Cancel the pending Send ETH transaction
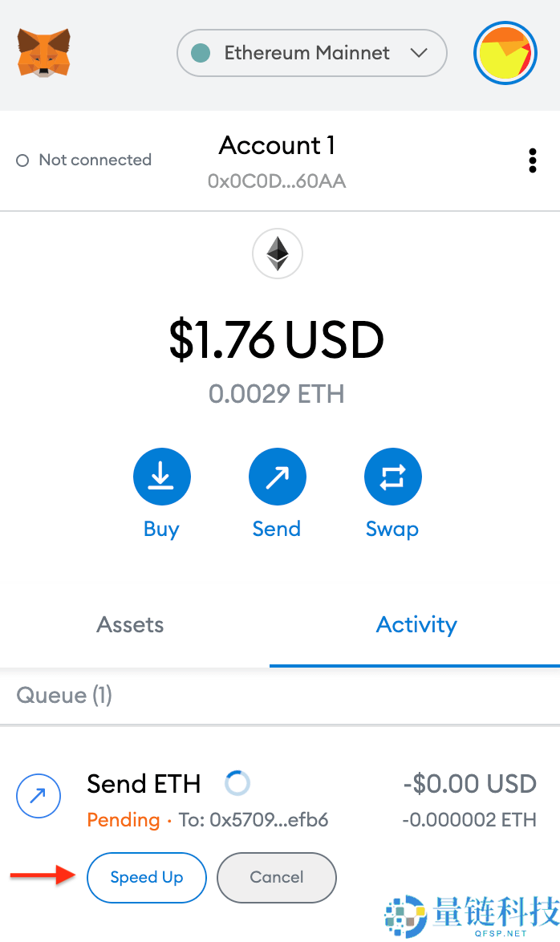The width and height of the screenshot is (560, 942). click(x=276, y=877)
